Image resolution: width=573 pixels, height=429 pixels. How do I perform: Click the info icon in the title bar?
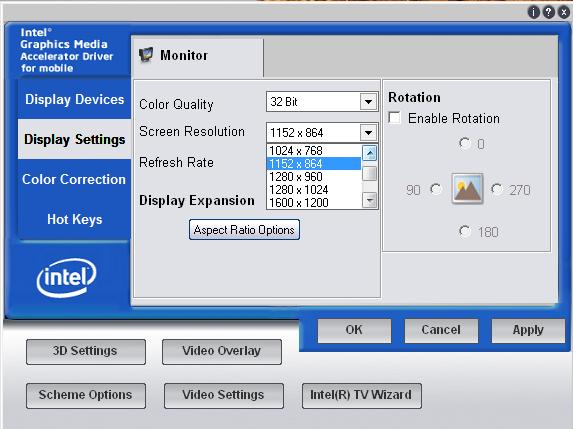[x=534, y=12]
